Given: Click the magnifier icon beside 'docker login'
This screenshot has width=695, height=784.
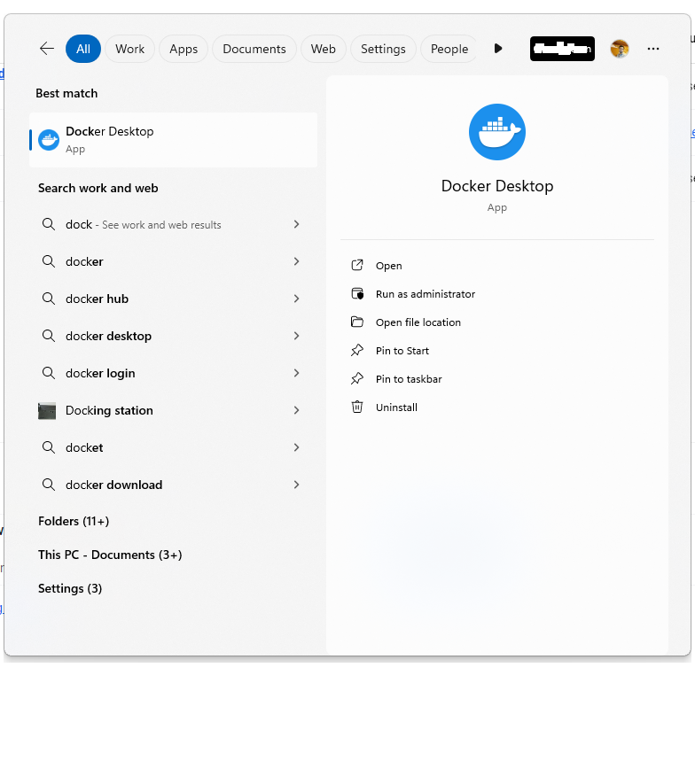Looking at the screenshot, I should (49, 373).
